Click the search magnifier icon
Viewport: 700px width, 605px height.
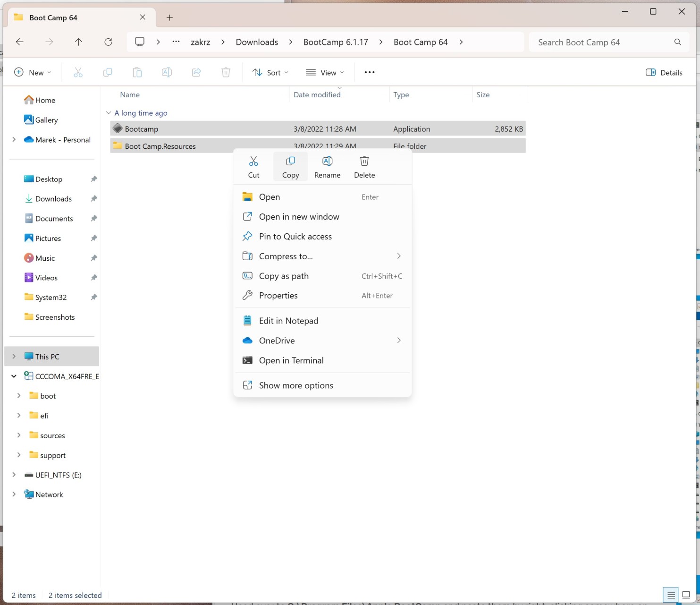pyautogui.click(x=677, y=42)
